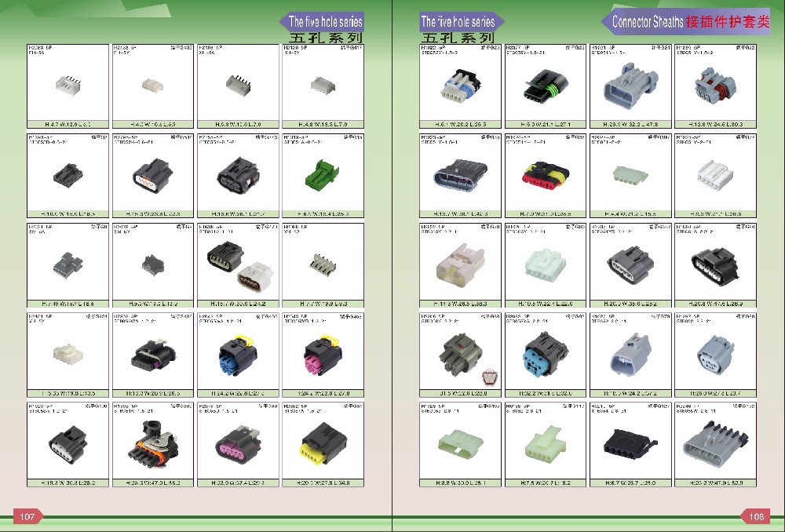The width and height of the screenshot is (785, 532).
Task: Click page number 107
Action: coord(27,516)
